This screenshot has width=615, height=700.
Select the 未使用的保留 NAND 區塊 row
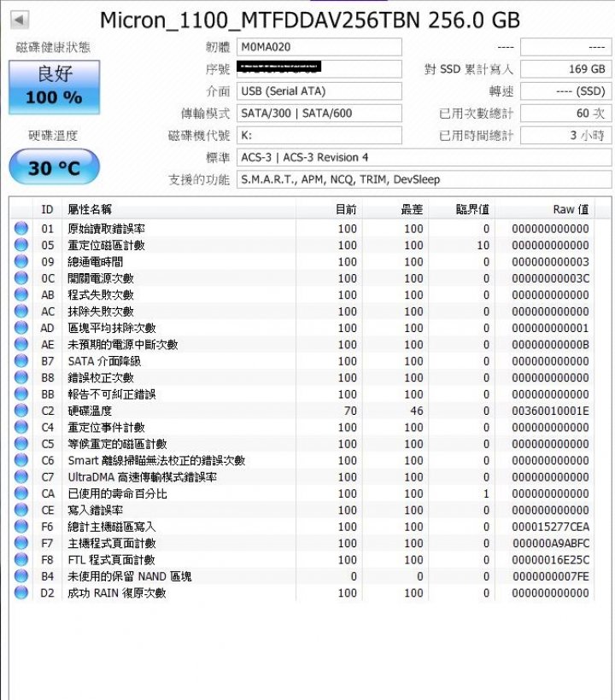coord(302,576)
